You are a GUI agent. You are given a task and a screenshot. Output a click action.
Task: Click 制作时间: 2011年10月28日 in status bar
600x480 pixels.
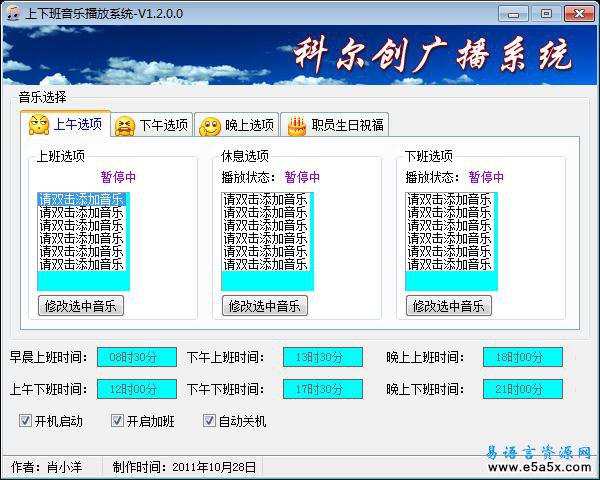click(x=184, y=467)
